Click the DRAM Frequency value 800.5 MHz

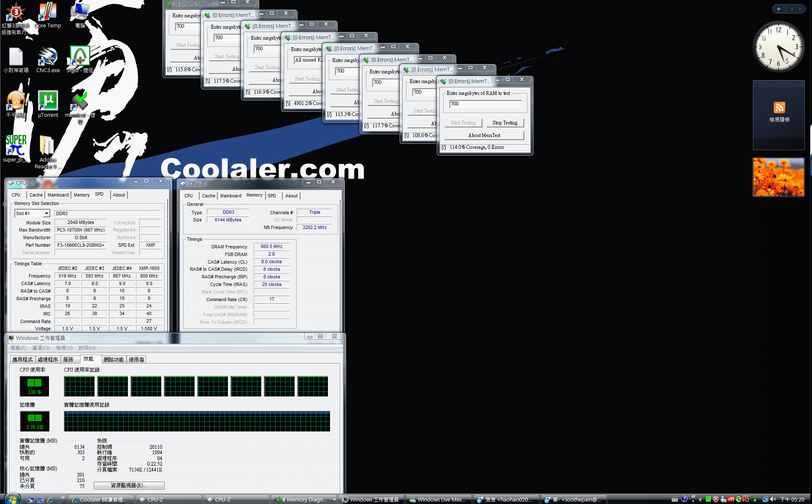click(271, 246)
